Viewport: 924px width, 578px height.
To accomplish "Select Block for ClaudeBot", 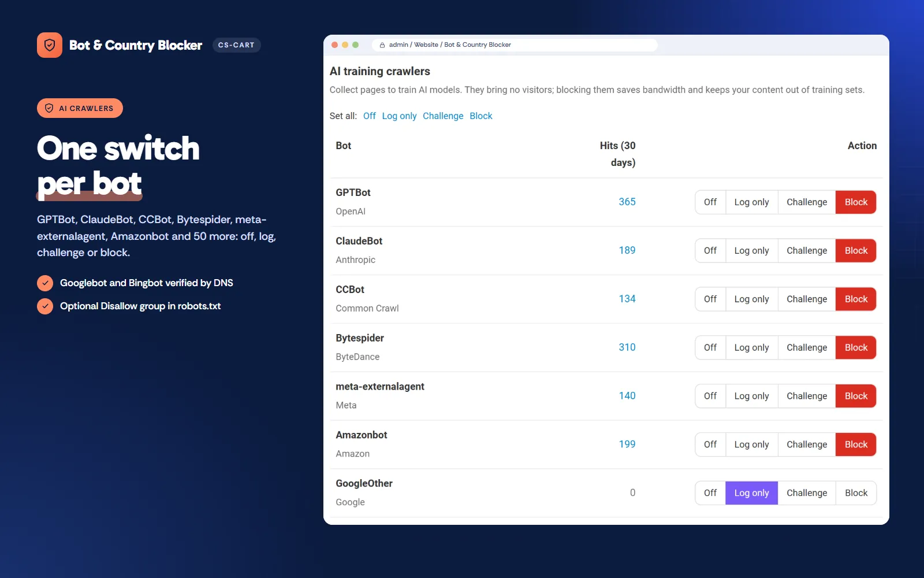I will tap(856, 251).
